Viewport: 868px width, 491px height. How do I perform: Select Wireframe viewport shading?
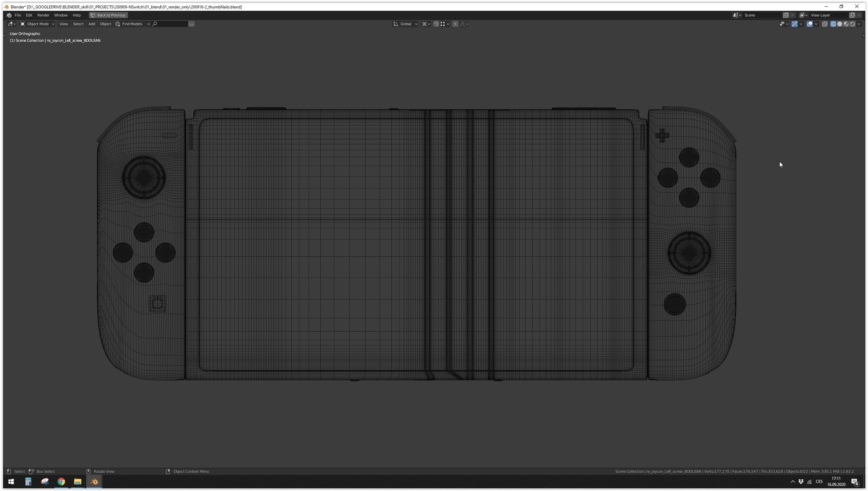833,24
